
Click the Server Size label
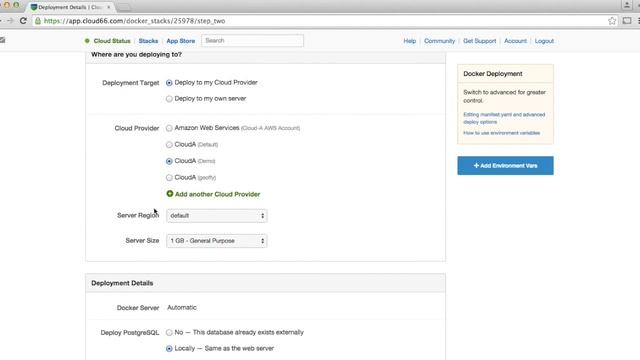(x=142, y=241)
